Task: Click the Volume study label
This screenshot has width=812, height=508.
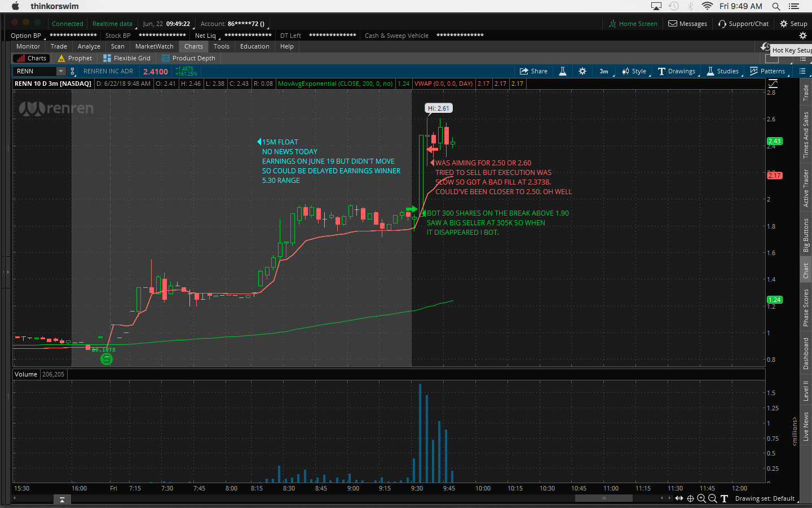Action: (26, 374)
